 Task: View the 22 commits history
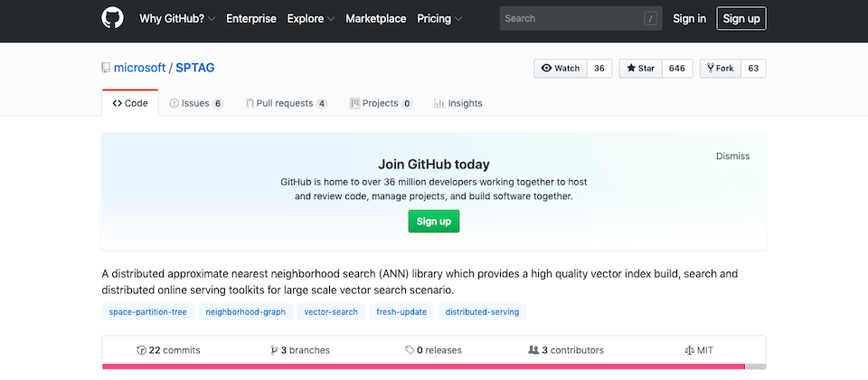pos(168,350)
